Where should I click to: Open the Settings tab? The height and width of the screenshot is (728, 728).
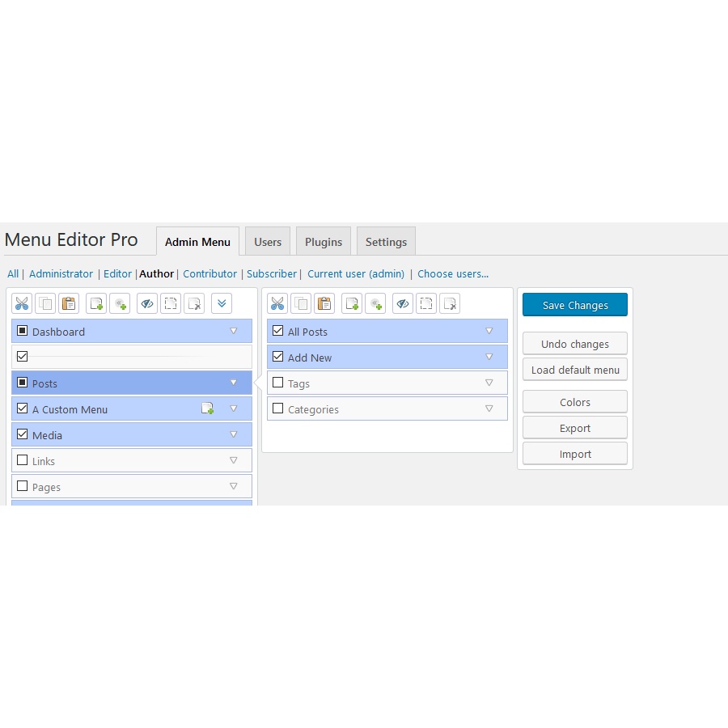[386, 241]
